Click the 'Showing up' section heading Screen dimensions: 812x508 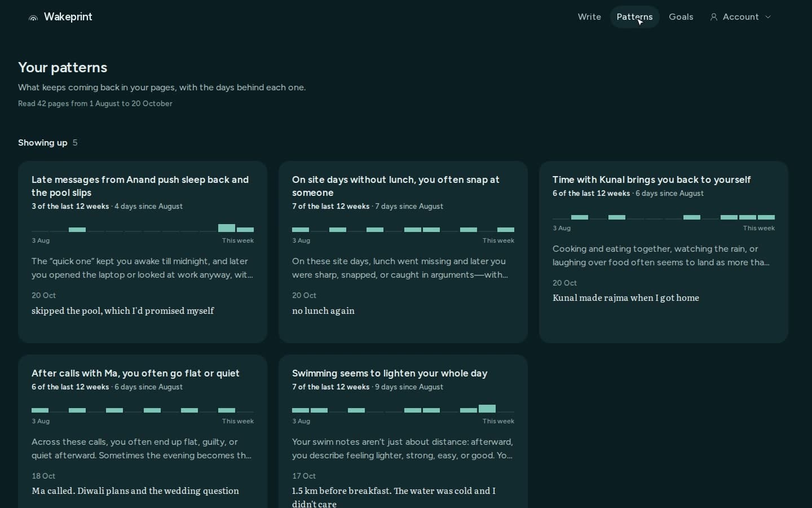point(43,143)
